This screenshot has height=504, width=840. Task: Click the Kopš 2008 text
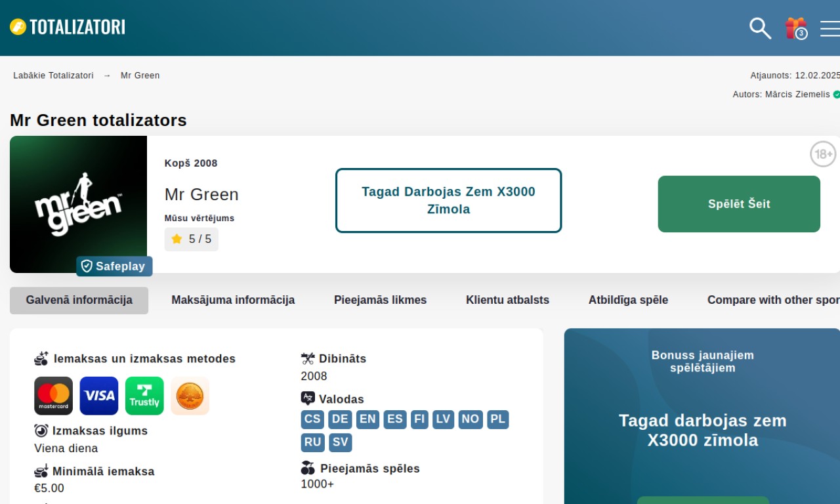191,163
